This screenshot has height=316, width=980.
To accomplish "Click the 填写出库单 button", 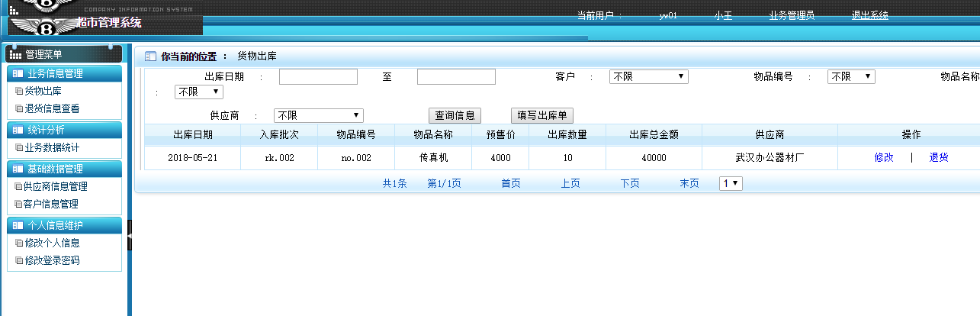I will tap(542, 115).
